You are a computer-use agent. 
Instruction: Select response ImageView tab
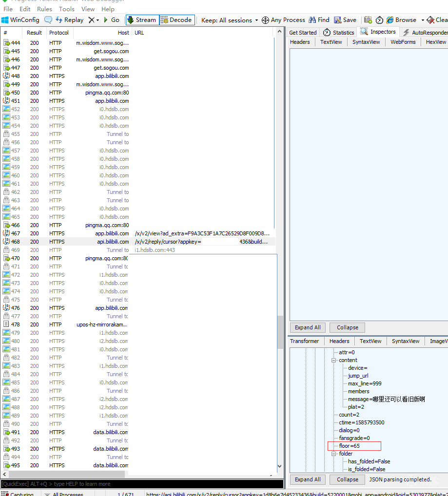click(439, 341)
